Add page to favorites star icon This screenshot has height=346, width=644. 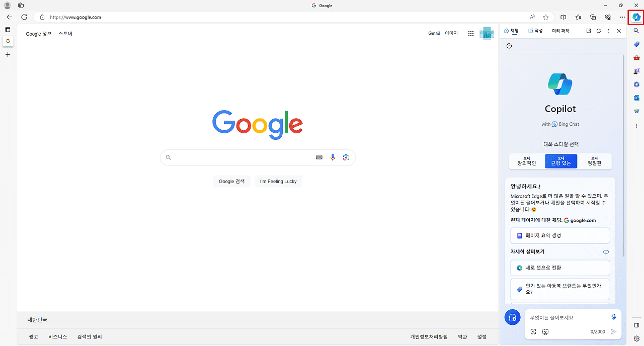546,17
